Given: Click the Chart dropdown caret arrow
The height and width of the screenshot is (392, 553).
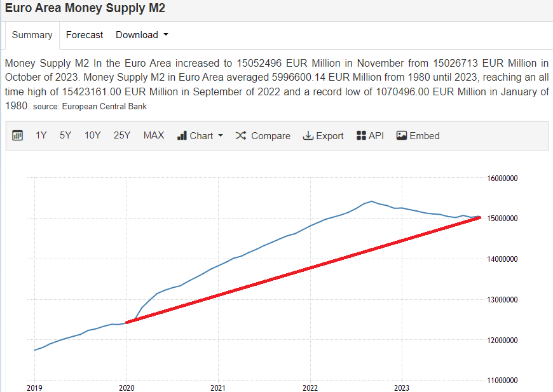Looking at the screenshot, I should click(x=221, y=135).
